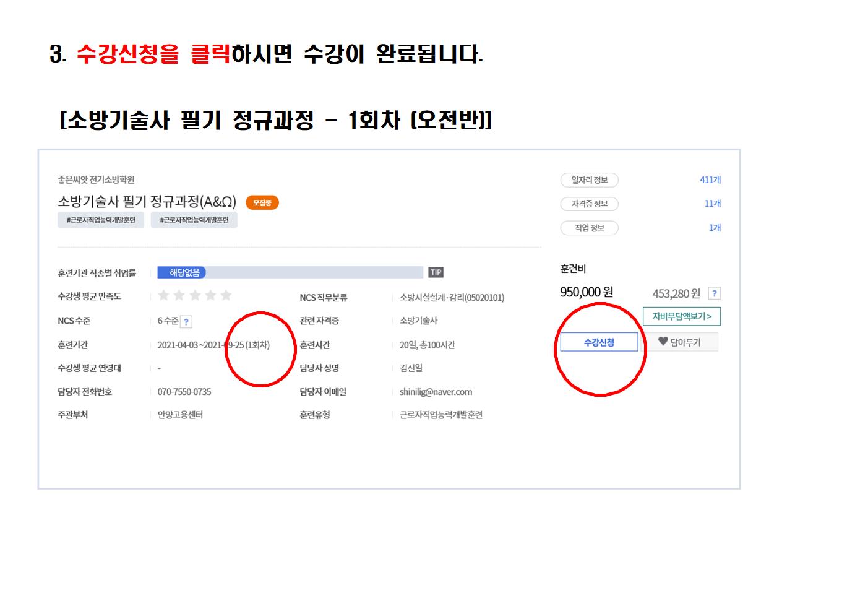
Task: Open 자비부담액보기 link button
Action: 682,316
